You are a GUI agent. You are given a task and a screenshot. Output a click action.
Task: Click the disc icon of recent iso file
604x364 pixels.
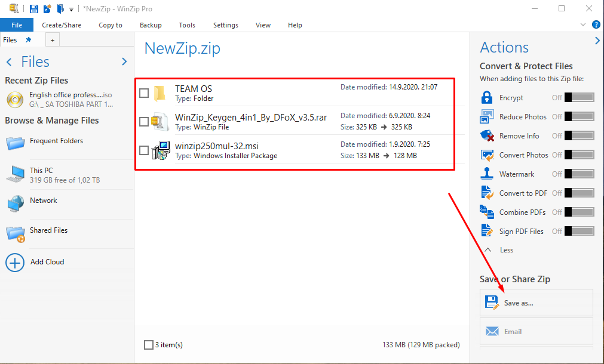coord(15,100)
